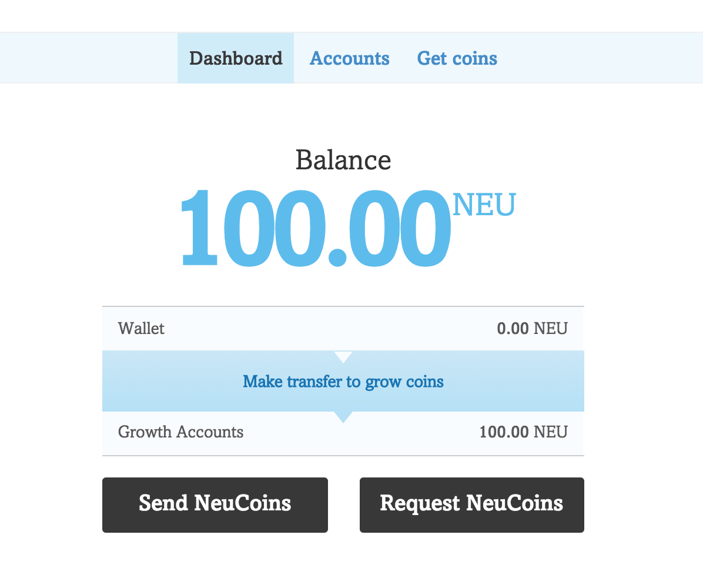Screen dimensions: 703x588
Task: Click the blank navigation bar right of Get coins
Action: [x=600, y=58]
